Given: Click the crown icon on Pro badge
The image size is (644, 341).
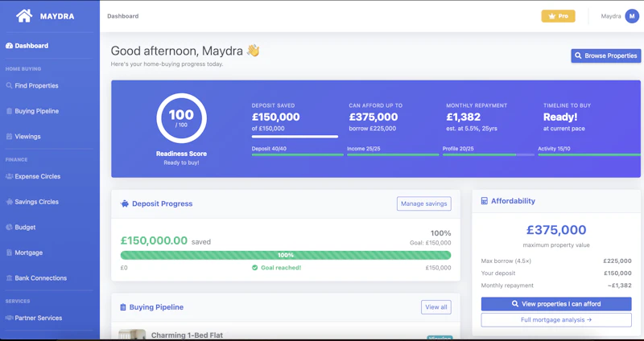Looking at the screenshot, I should point(552,16).
